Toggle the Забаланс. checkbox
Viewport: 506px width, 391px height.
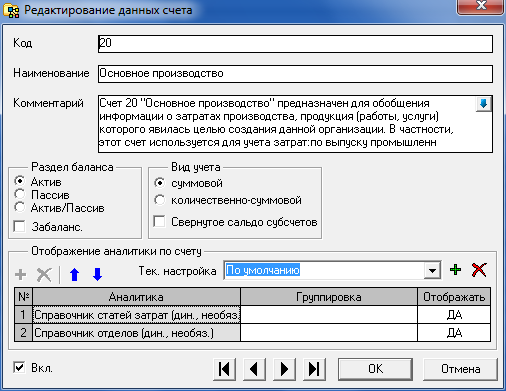coord(19,227)
